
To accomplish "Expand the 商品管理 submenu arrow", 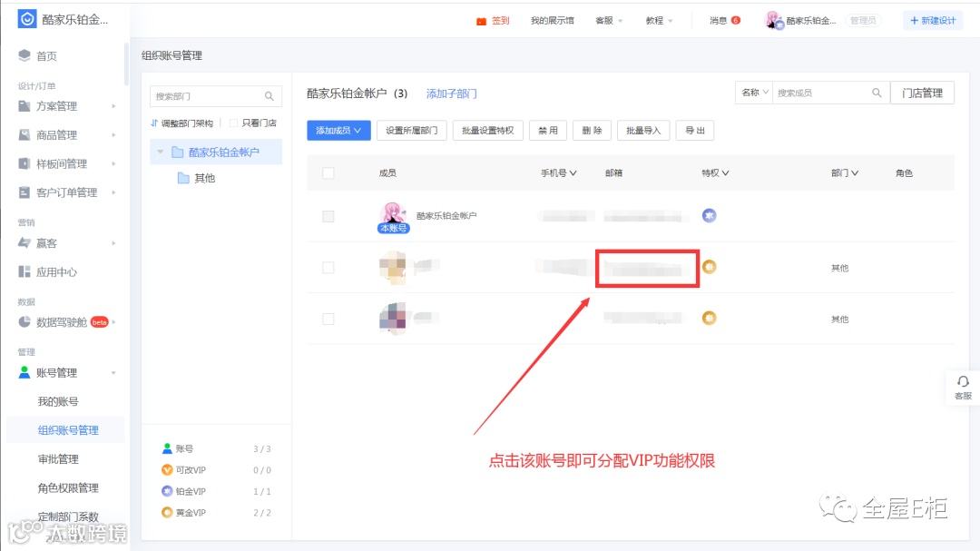I will click(113, 135).
